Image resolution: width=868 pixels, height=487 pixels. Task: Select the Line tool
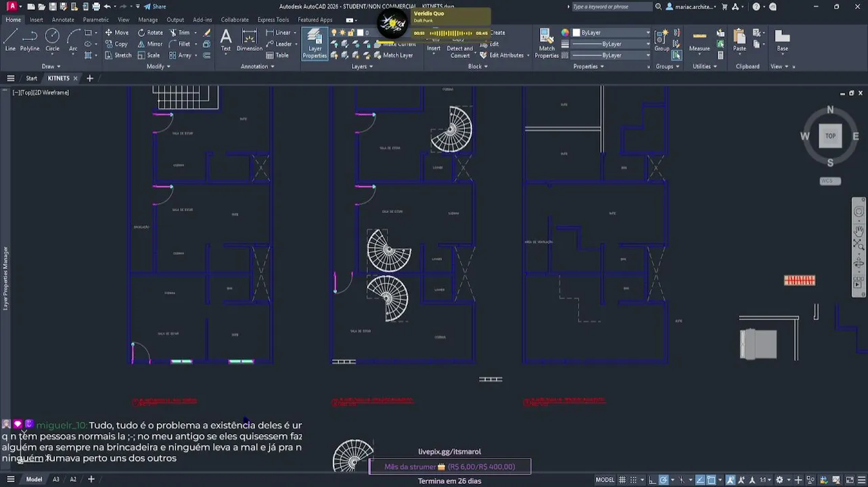coord(10,40)
